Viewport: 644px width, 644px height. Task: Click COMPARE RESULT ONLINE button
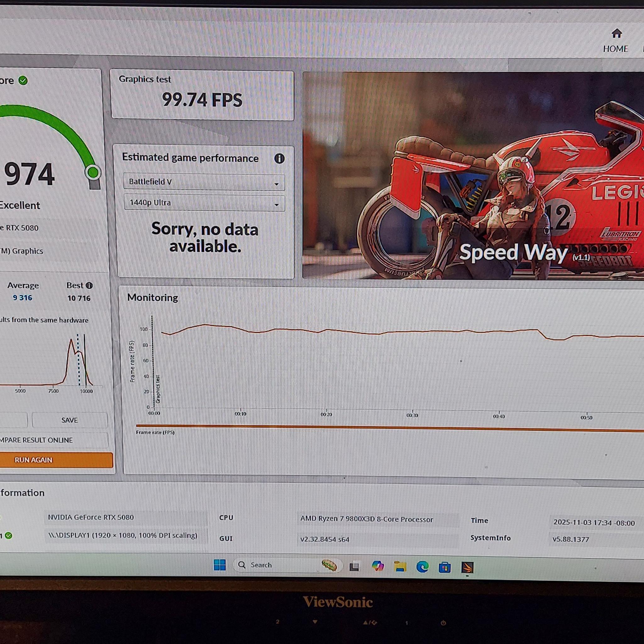(x=50, y=440)
